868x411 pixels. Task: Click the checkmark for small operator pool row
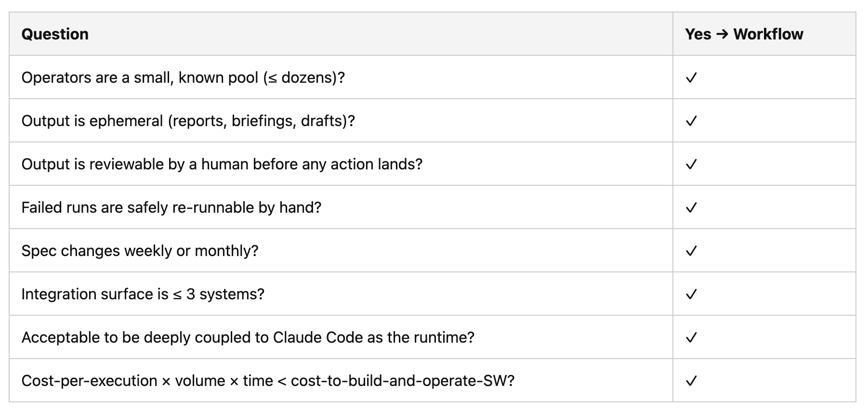pos(691,77)
